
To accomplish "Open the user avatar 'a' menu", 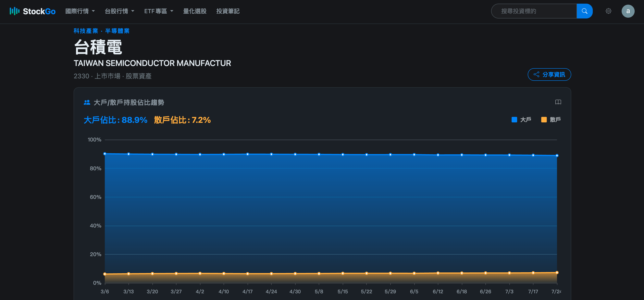I will 628,11.
